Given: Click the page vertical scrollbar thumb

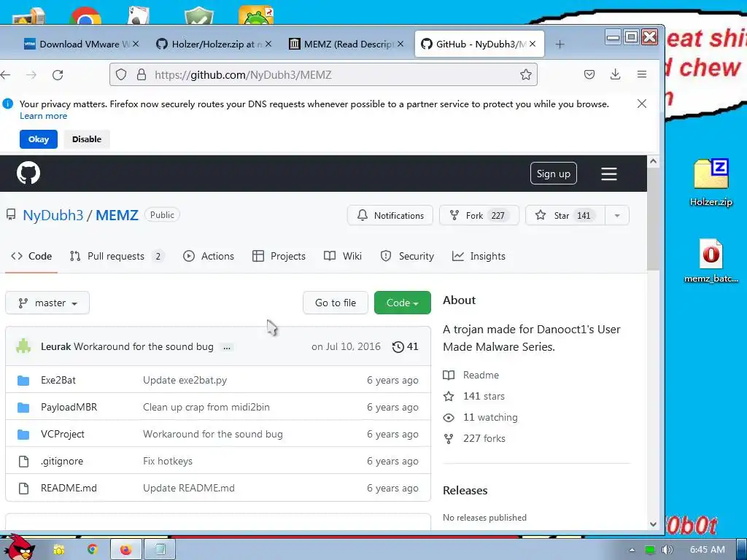Looking at the screenshot, I should [x=653, y=219].
